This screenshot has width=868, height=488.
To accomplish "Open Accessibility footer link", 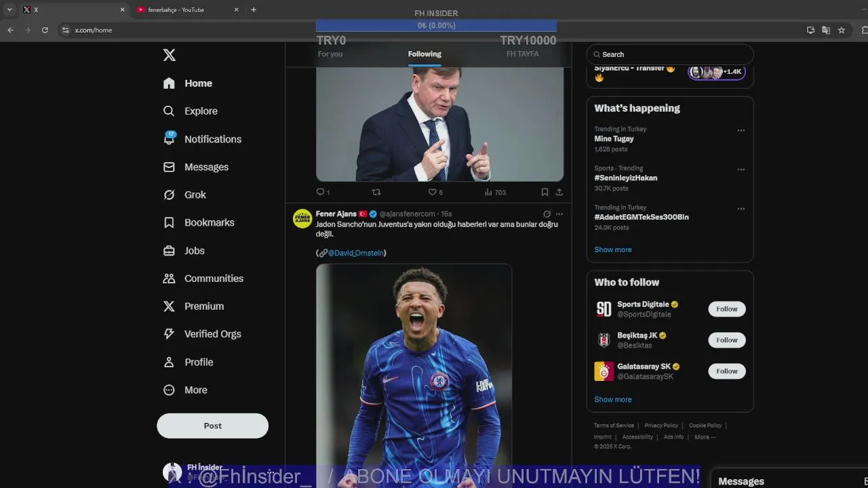I will pyautogui.click(x=637, y=437).
